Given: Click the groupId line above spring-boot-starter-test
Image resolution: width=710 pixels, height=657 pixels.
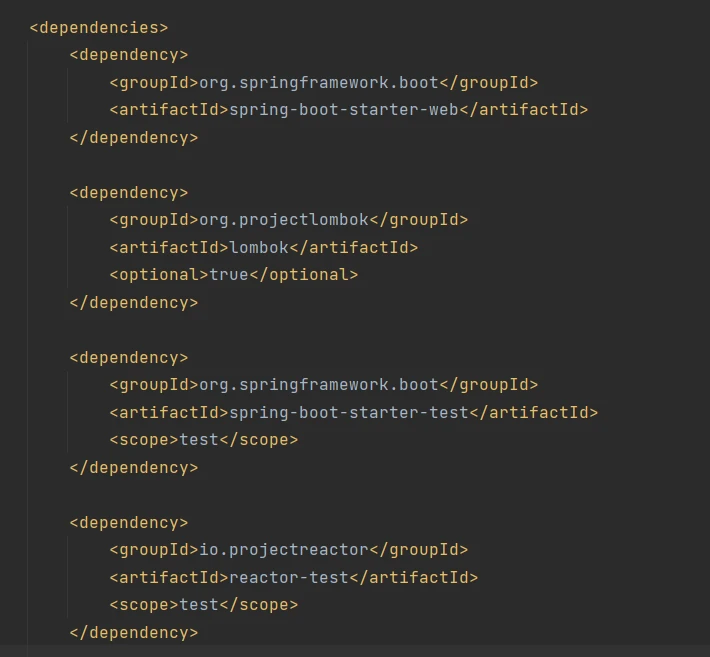Looking at the screenshot, I should tap(323, 385).
